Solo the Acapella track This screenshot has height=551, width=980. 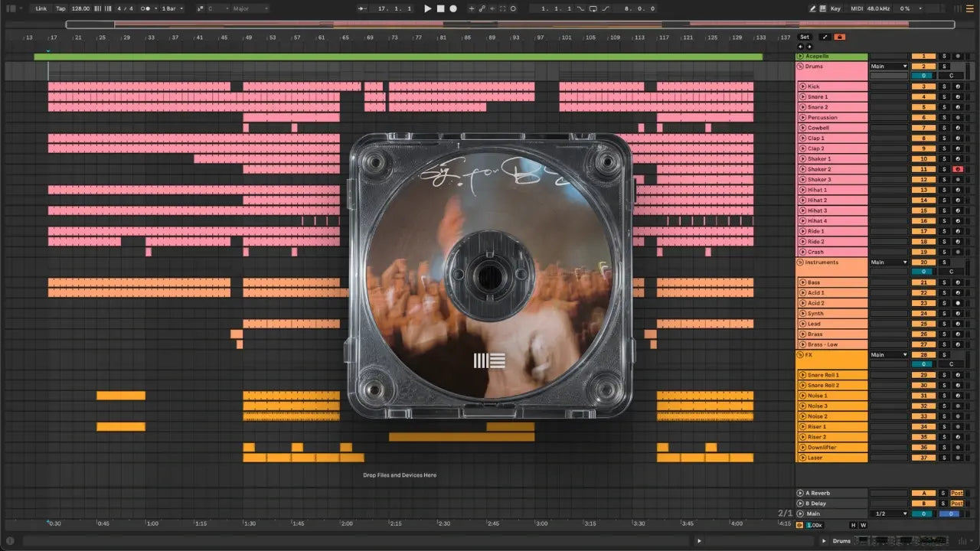point(944,56)
